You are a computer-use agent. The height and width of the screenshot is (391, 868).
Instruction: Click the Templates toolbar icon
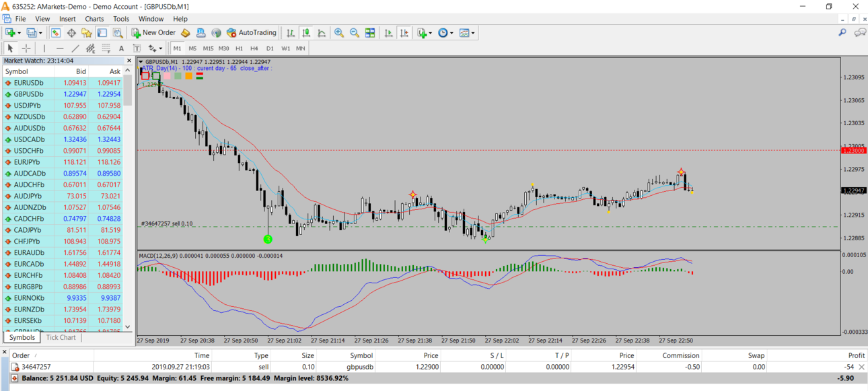pos(464,32)
